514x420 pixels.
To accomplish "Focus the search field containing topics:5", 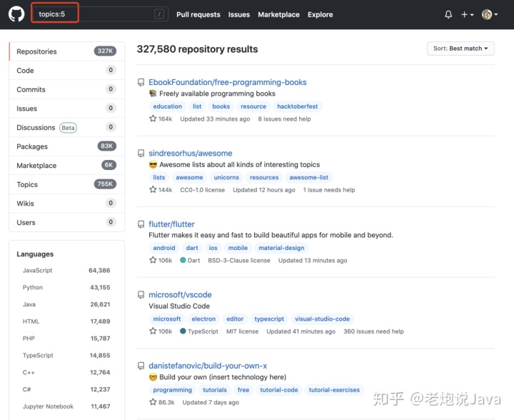I will coord(100,14).
